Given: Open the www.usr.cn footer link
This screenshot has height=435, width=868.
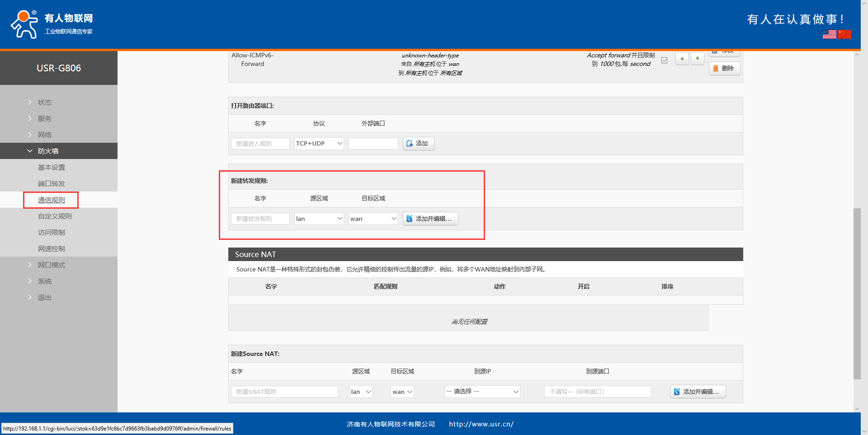Looking at the screenshot, I should (x=481, y=424).
